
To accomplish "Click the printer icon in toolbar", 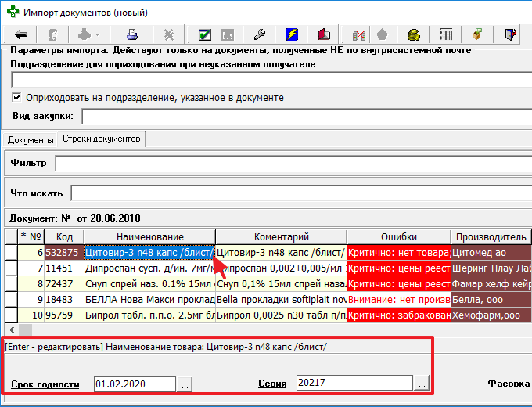I will click(131, 34).
